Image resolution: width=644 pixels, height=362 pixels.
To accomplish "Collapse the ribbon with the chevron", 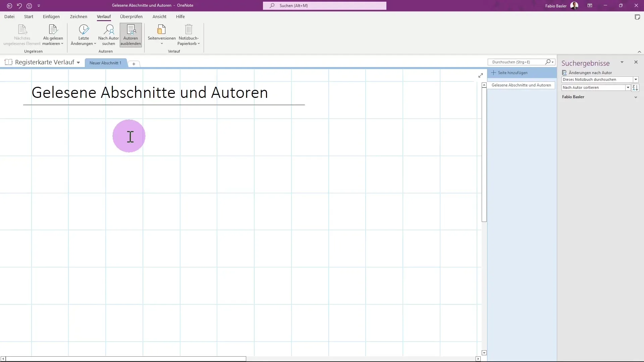I will pos(639,52).
